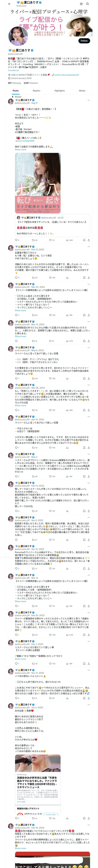
Task: Share the pinned Aug 11 post
Action: tap(89, 240)
